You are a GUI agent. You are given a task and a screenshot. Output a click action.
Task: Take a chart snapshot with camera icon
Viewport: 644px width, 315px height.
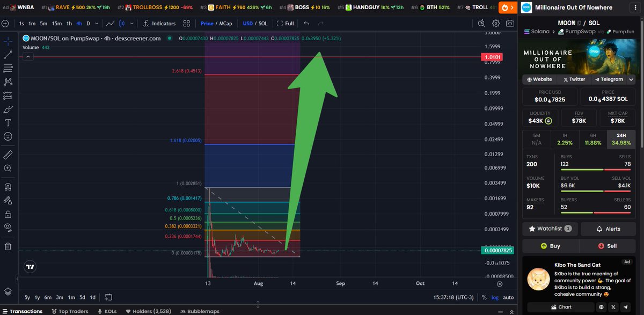click(510, 24)
